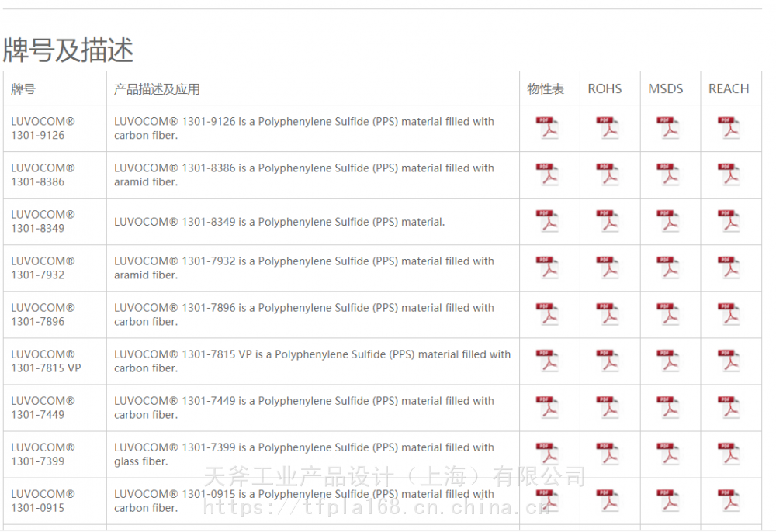Viewport: 776px width, 532px height.
Task: Select grade cell LUVOCOM 1301-7399
Action: [x=55, y=454]
